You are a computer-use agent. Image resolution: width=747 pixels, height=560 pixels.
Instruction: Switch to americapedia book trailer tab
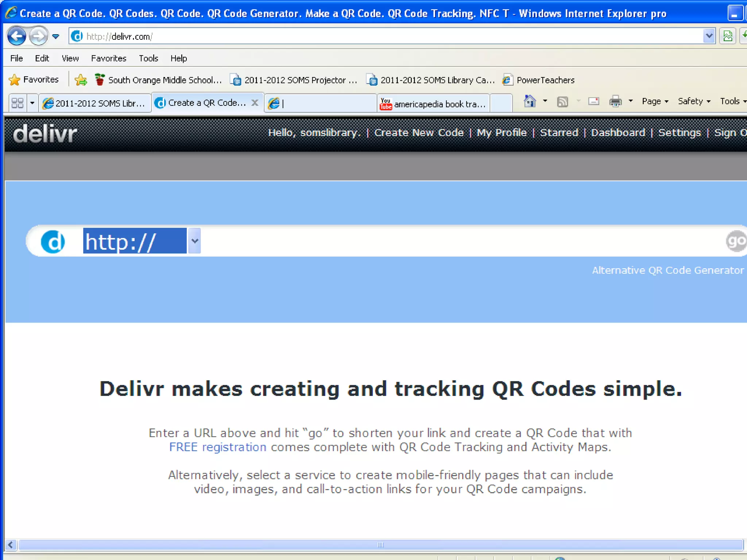pyautogui.click(x=433, y=104)
